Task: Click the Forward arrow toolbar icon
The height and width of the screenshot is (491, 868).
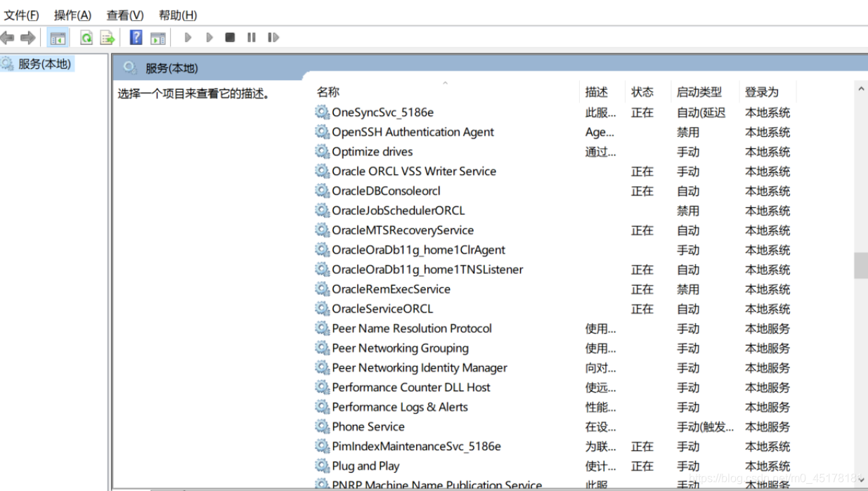Action: pyautogui.click(x=27, y=37)
